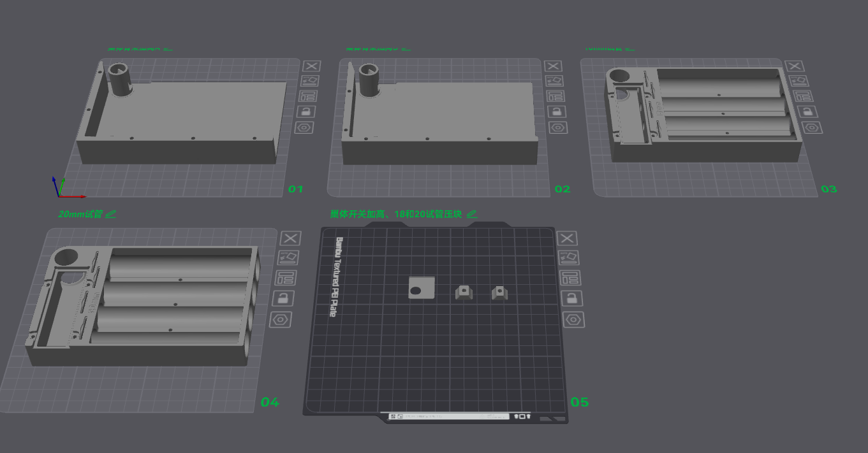Toggle the lock on plate 03
Image resolution: width=868 pixels, height=453 pixels.
pos(806,111)
